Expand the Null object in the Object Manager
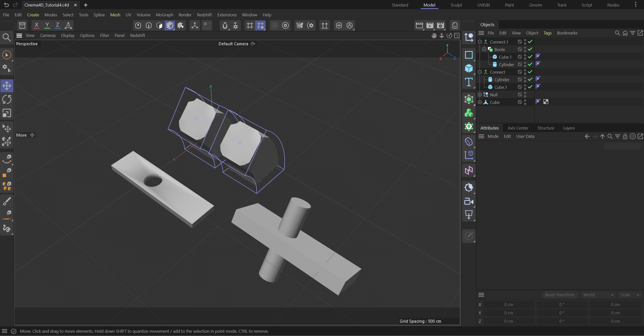Image resolution: width=644 pixels, height=336 pixels. tap(480, 94)
